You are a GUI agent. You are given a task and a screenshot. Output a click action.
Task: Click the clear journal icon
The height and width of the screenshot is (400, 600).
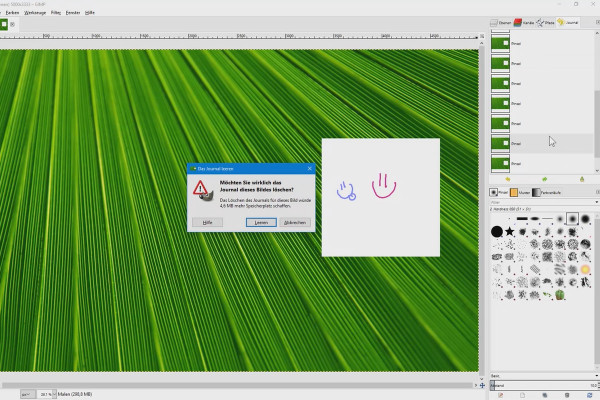coord(582,179)
